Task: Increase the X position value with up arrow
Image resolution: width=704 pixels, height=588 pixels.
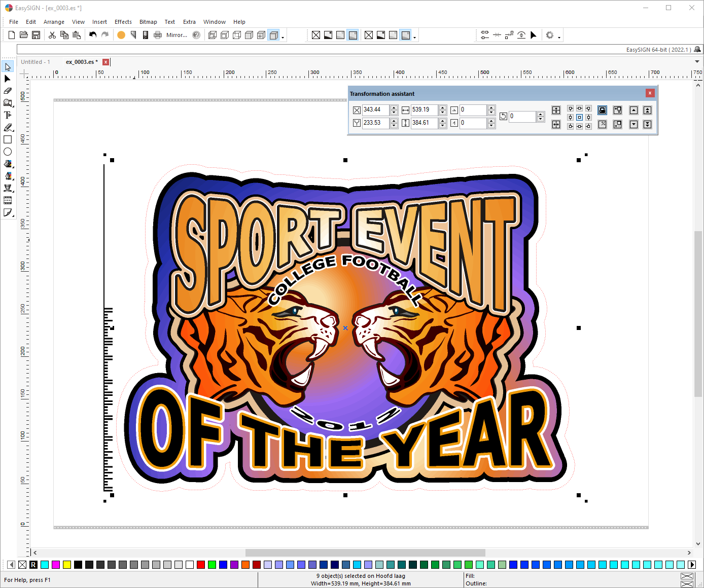Action: pyautogui.click(x=394, y=107)
